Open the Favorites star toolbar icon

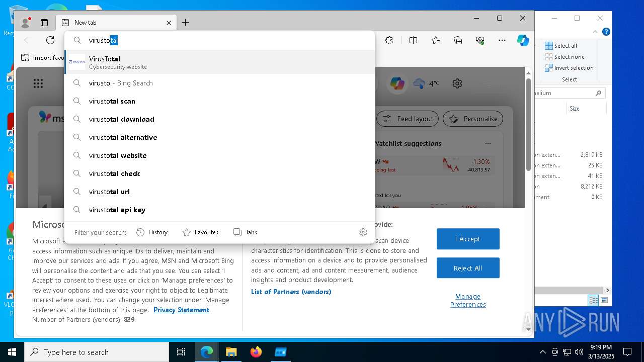click(x=435, y=40)
